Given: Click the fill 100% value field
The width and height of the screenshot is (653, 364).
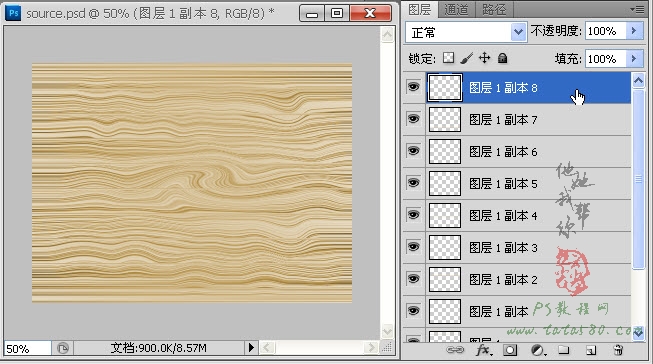Looking at the screenshot, I should click(x=606, y=59).
